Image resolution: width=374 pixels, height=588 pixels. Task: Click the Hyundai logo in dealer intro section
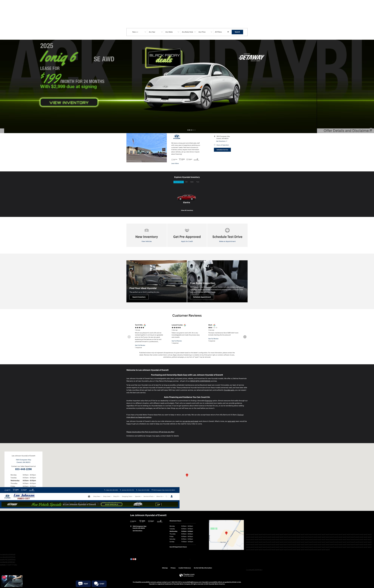(x=177, y=137)
